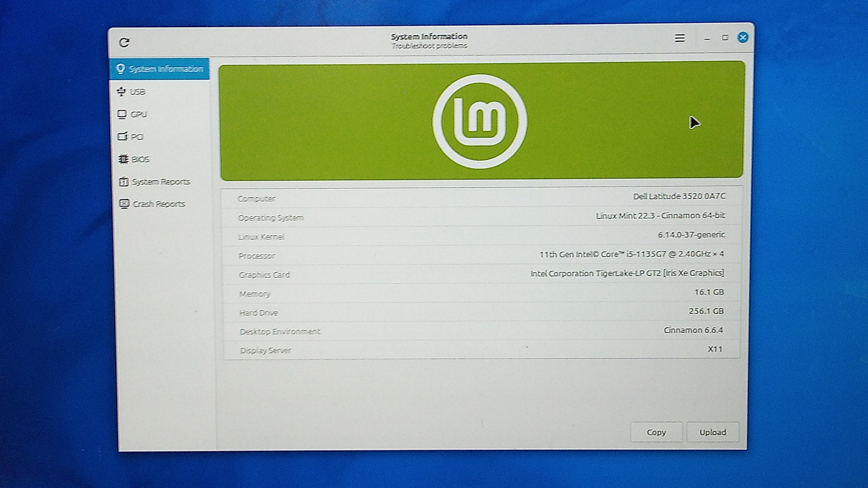The width and height of the screenshot is (868, 488).
Task: Open the hamburger menu
Action: click(x=679, y=38)
